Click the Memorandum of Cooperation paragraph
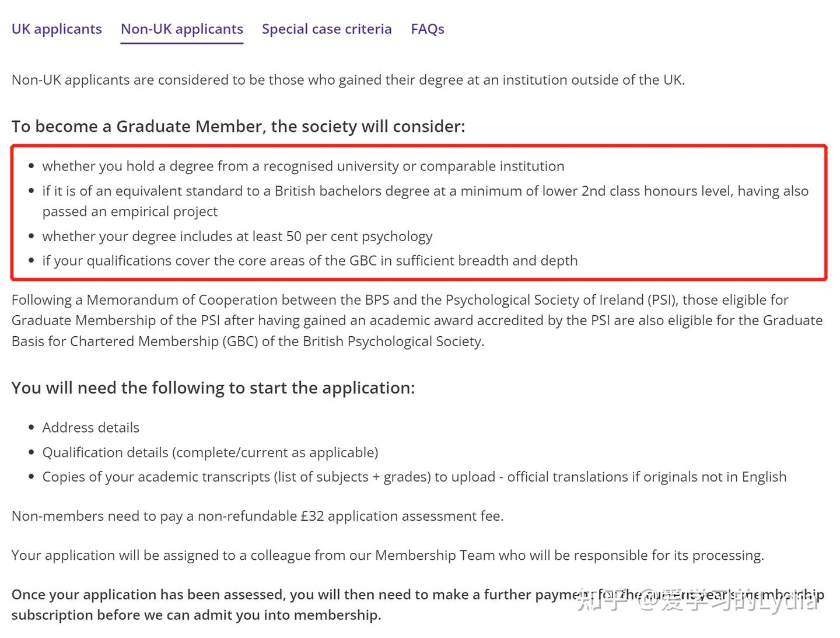 pyautogui.click(x=417, y=320)
